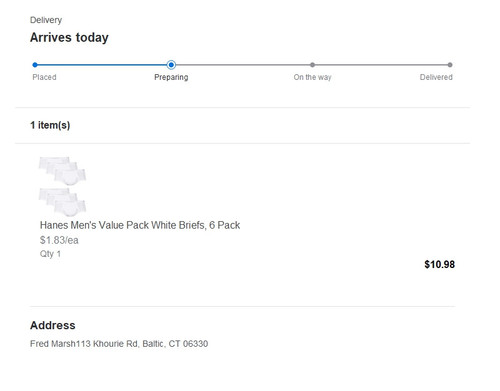The image size is (500, 391).
Task: Click the On the way label
Action: [x=312, y=77]
